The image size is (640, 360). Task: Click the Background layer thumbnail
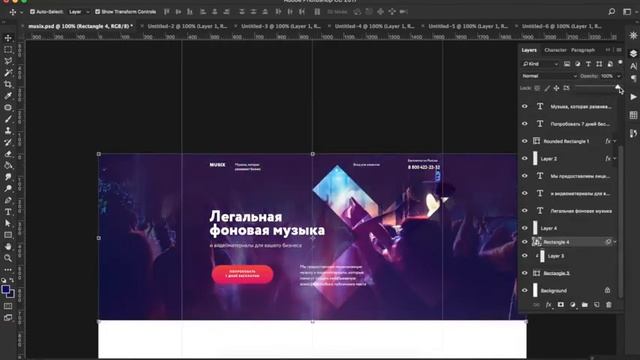[535, 291]
